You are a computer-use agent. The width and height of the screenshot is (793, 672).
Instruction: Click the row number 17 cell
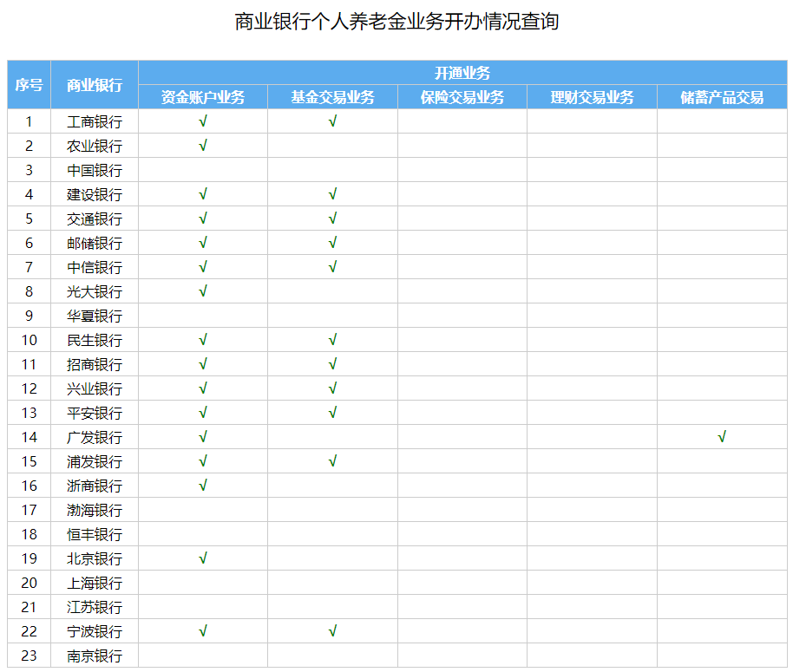click(x=29, y=510)
